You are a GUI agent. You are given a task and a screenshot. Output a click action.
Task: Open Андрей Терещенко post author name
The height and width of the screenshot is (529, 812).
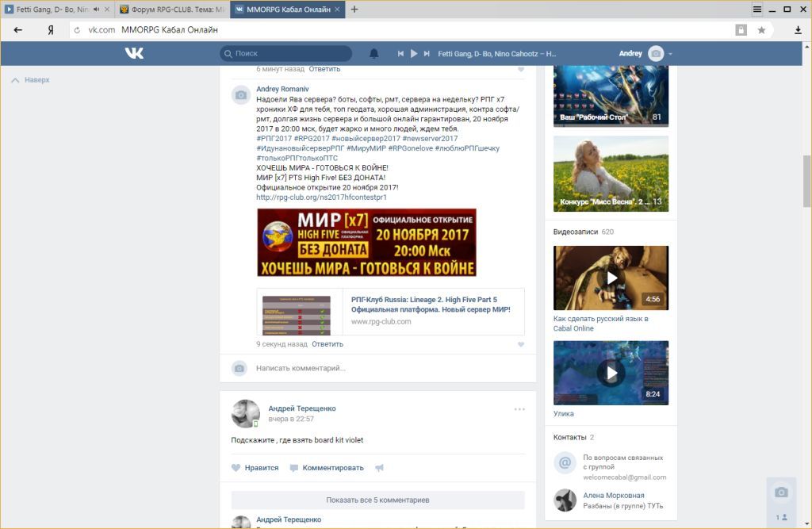click(x=302, y=408)
